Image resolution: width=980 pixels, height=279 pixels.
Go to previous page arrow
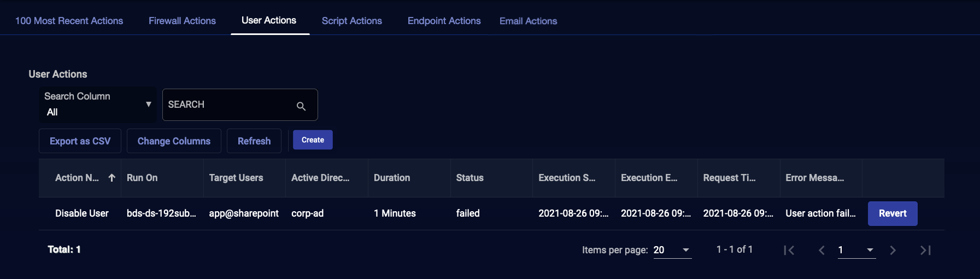(x=821, y=250)
